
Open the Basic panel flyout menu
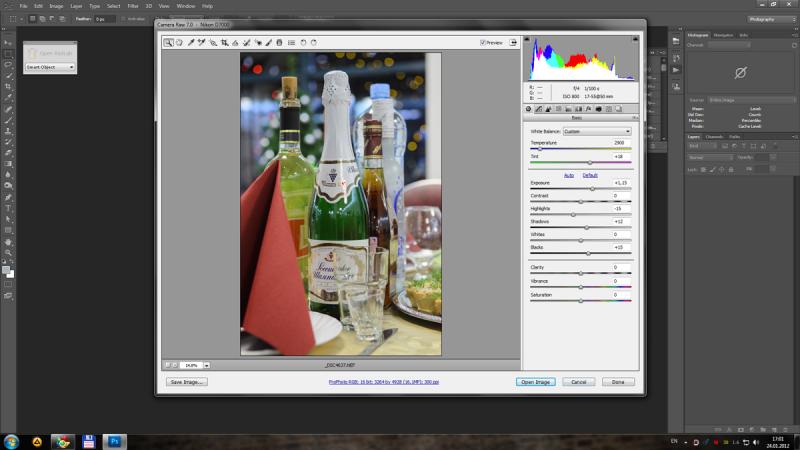[635, 118]
